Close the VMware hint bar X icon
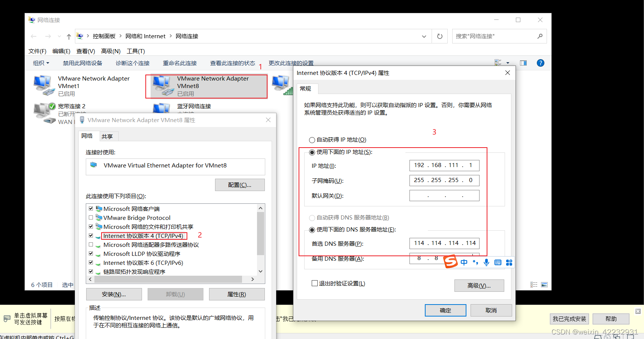644x339 pixels. pos(638,311)
